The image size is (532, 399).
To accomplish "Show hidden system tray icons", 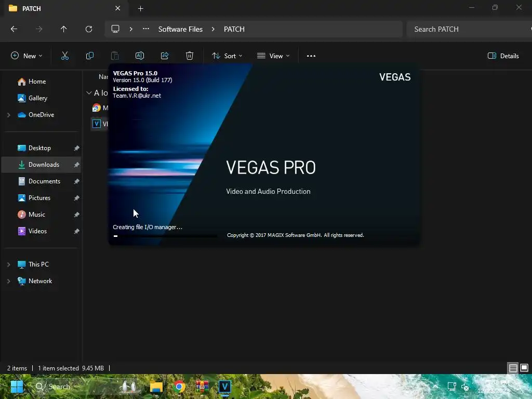I will [x=435, y=387].
